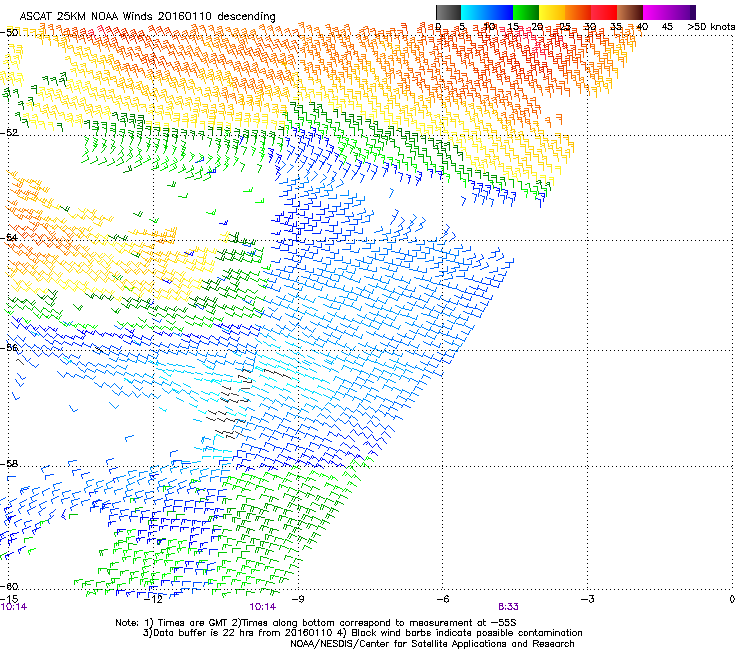Click the yellow 20-25 knots legend segment
Screen dimensions: 740x650
click(552, 12)
